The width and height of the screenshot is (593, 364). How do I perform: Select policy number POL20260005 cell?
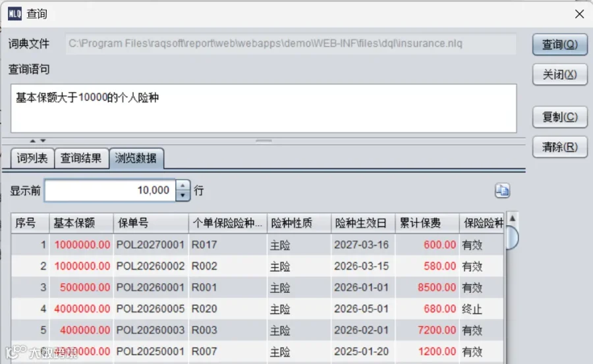(x=151, y=309)
